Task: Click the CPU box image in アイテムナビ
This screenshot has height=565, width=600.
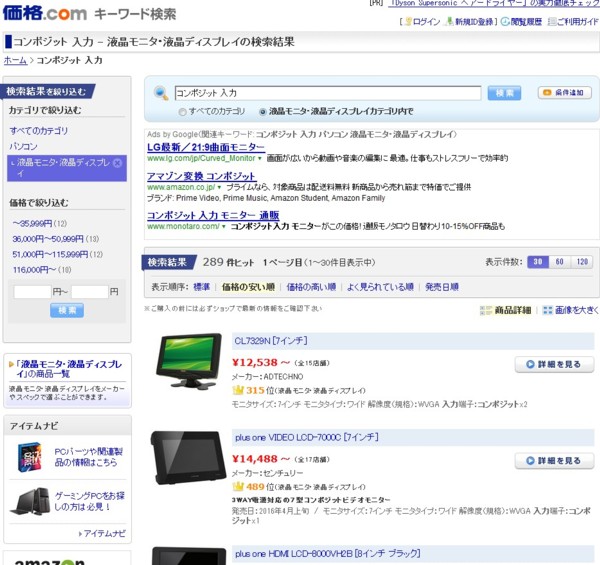Action: point(30,457)
